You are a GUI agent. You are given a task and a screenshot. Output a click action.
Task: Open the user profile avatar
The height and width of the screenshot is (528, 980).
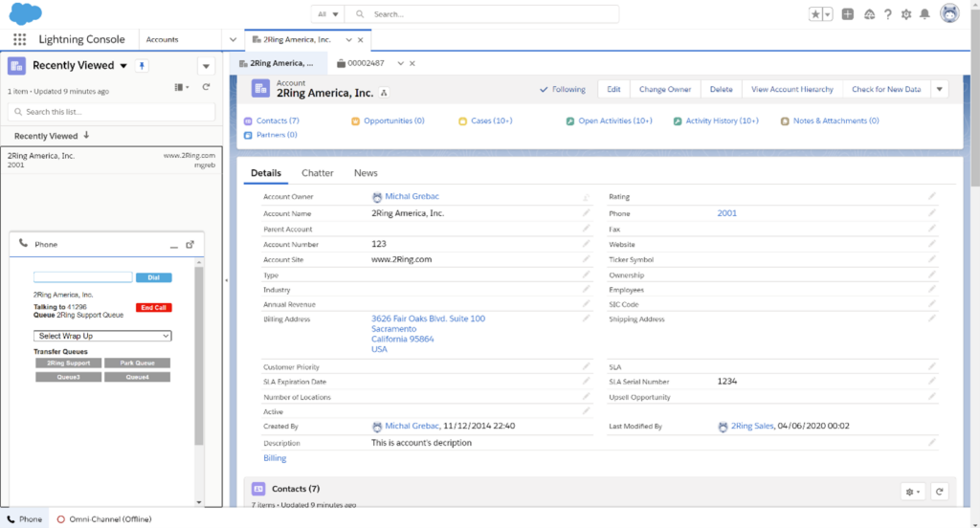pyautogui.click(x=949, y=13)
